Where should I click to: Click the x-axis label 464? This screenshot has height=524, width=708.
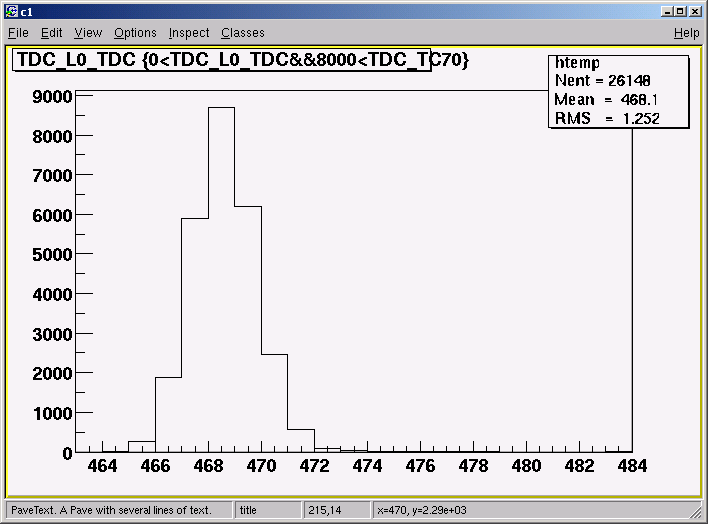pyautogui.click(x=102, y=466)
